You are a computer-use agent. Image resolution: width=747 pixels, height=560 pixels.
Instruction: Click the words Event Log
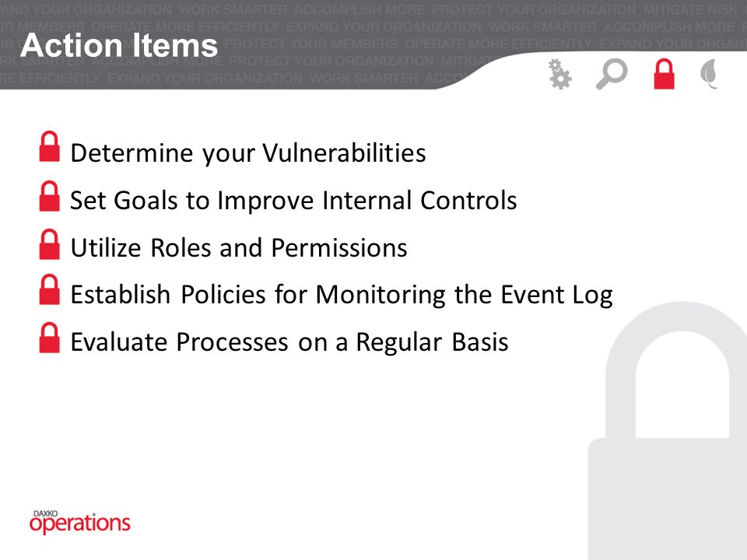tap(556, 295)
